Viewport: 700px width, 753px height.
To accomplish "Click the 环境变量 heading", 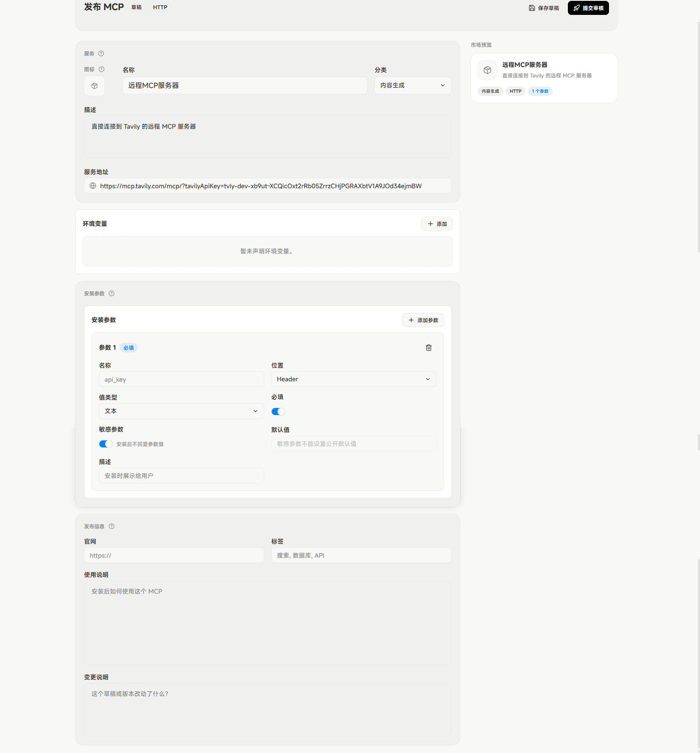I will point(95,224).
